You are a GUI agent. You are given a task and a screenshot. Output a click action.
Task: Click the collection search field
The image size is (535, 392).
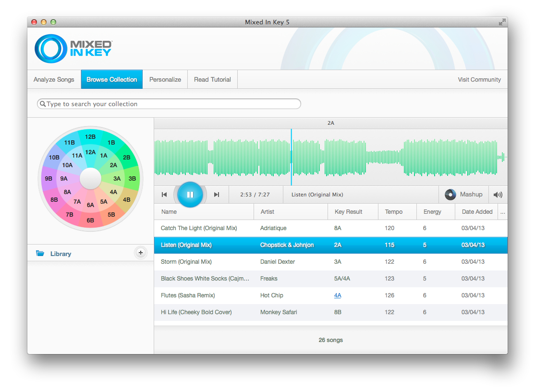point(169,104)
